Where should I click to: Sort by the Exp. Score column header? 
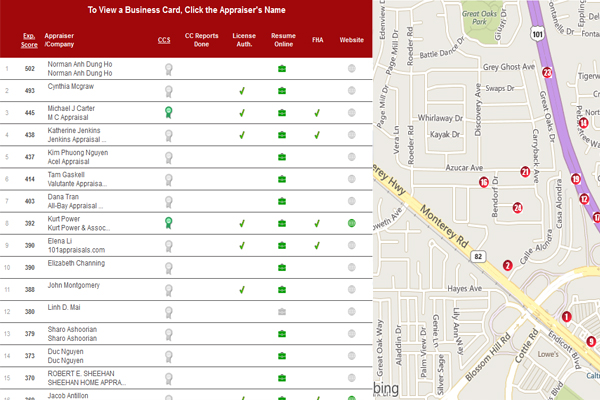pyautogui.click(x=30, y=40)
